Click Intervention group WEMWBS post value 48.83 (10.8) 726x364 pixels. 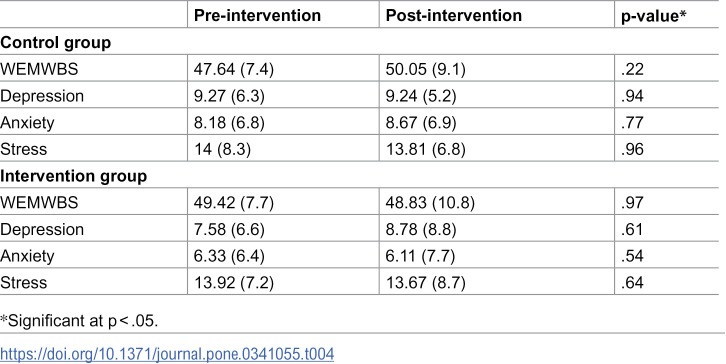[430, 203]
